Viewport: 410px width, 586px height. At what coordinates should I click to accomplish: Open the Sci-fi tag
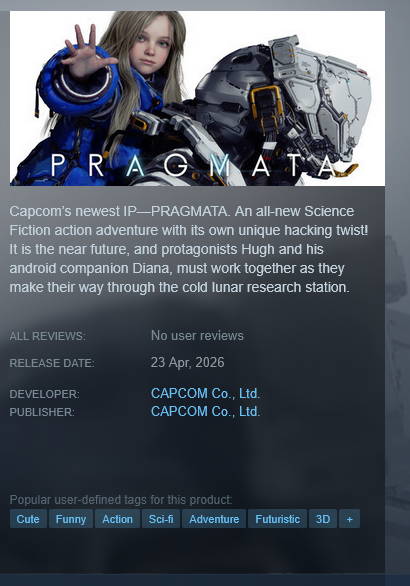[x=161, y=519]
